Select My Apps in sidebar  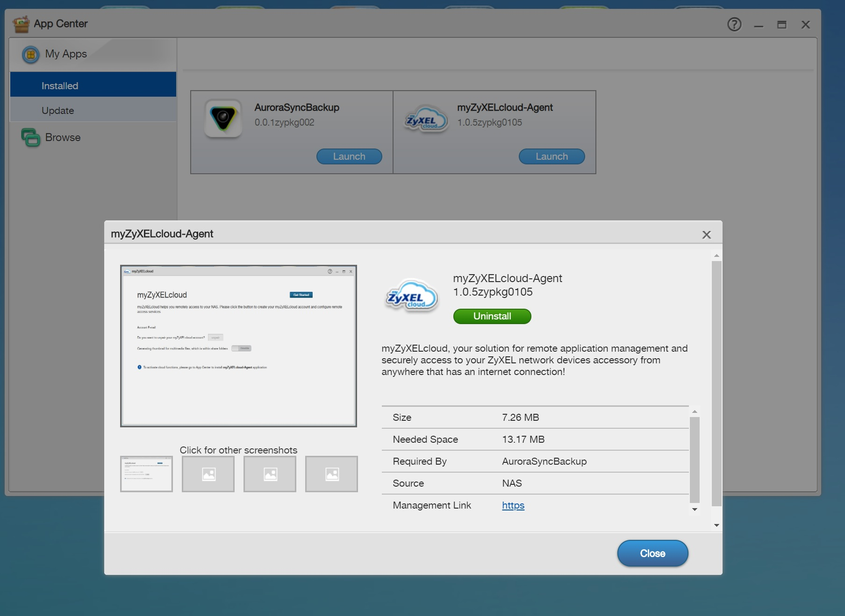coord(66,54)
